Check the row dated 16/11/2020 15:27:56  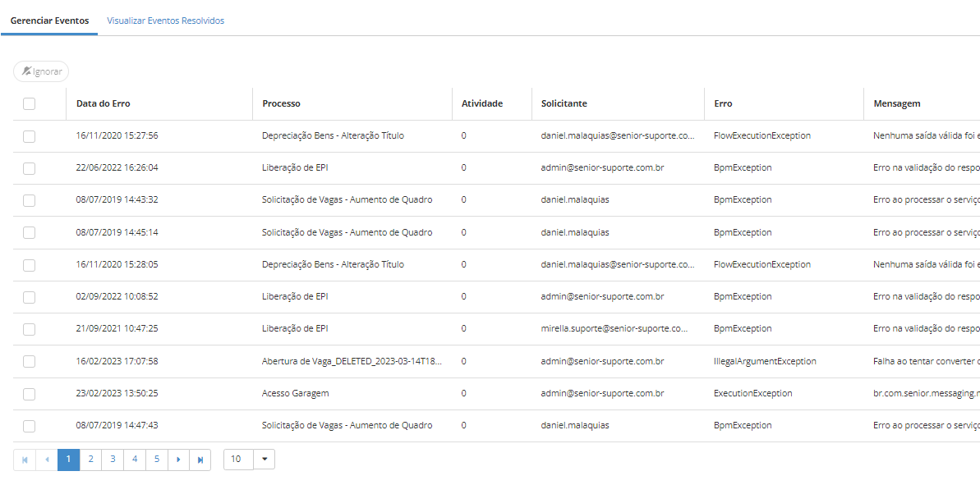[30, 136]
